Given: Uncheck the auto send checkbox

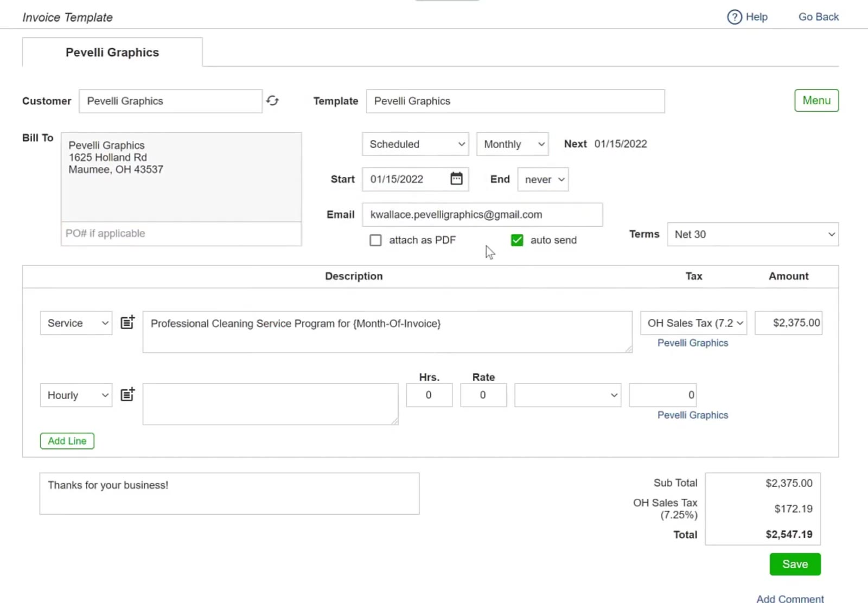Looking at the screenshot, I should (x=517, y=240).
